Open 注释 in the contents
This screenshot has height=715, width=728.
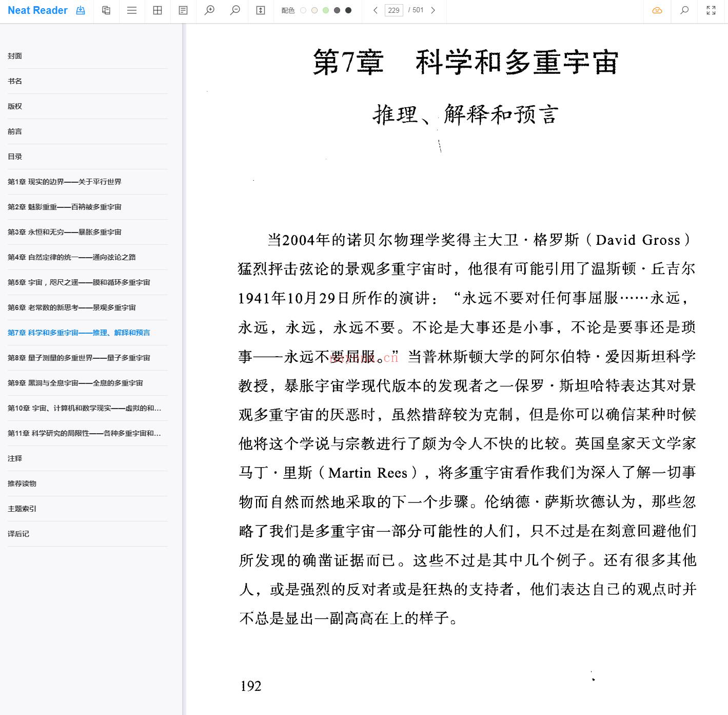[x=87, y=458]
